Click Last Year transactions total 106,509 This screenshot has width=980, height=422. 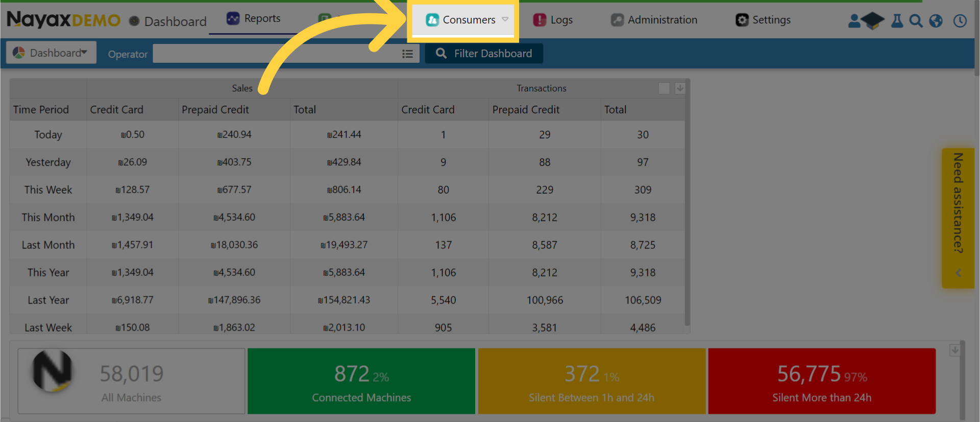[x=643, y=300]
